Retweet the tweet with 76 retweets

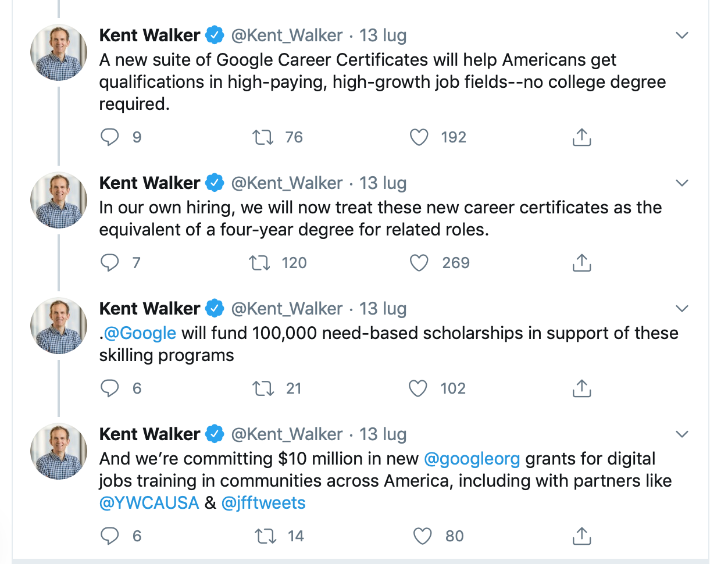(263, 137)
